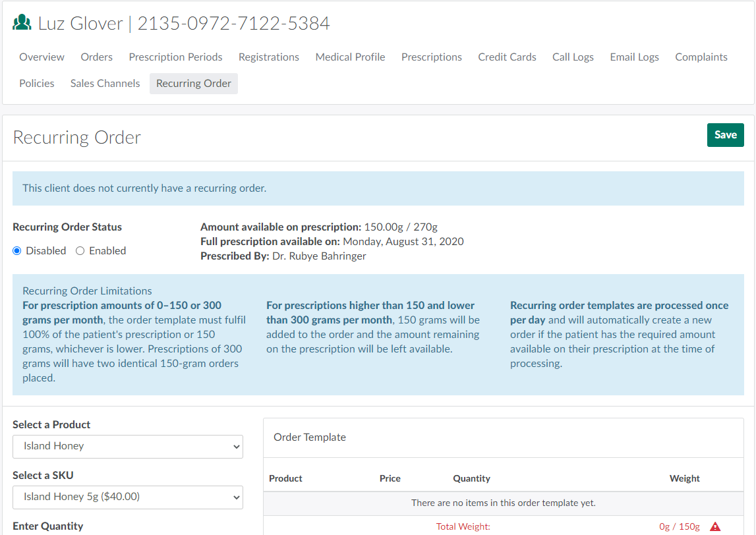Open the Select a Product dropdown
The image size is (756, 535).
click(128, 446)
